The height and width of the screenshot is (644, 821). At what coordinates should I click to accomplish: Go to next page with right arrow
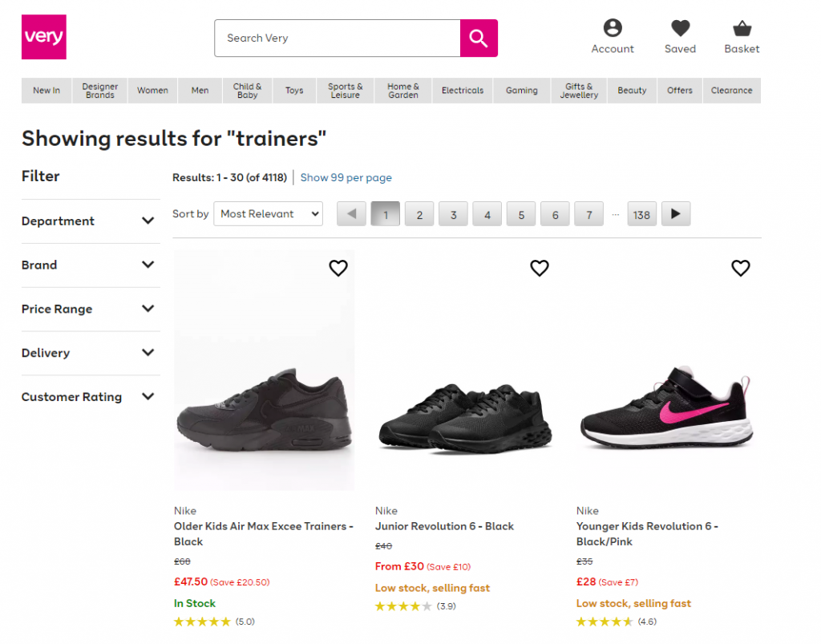point(676,214)
